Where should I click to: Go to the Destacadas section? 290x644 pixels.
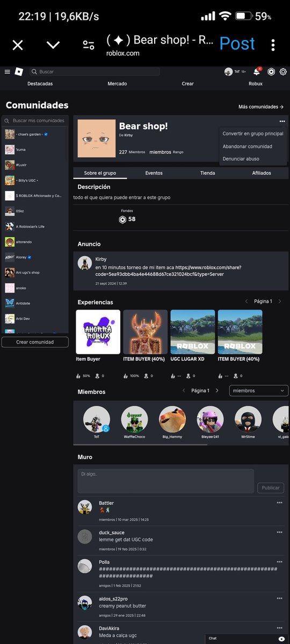point(40,84)
